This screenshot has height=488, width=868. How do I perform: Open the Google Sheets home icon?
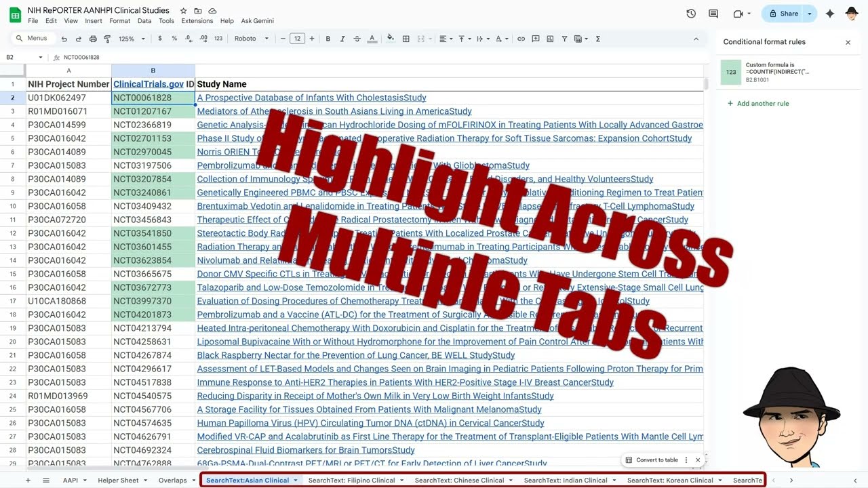[15, 14]
